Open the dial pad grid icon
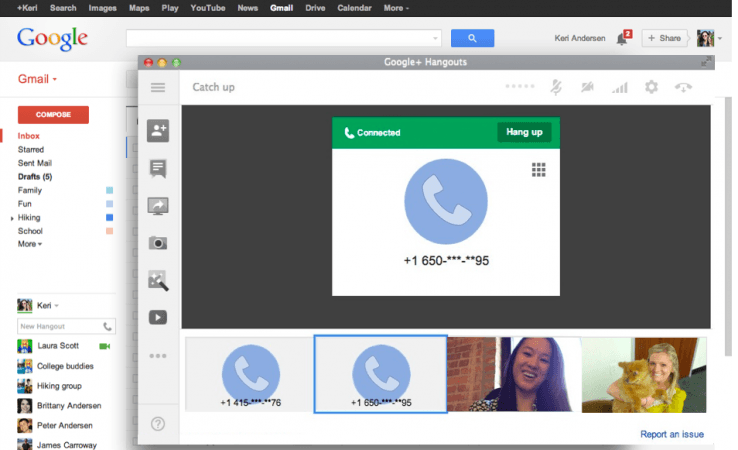The image size is (738, 450). pos(538,169)
